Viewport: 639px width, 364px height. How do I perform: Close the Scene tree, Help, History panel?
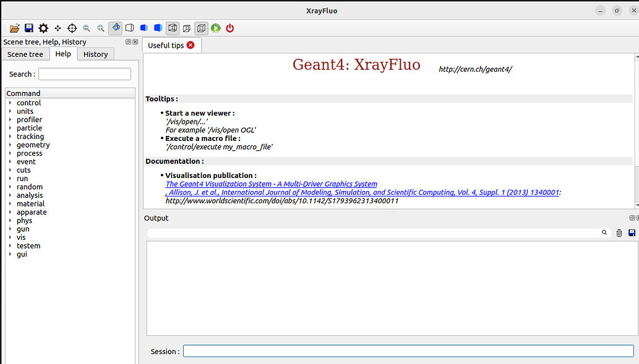pyautogui.click(x=135, y=41)
